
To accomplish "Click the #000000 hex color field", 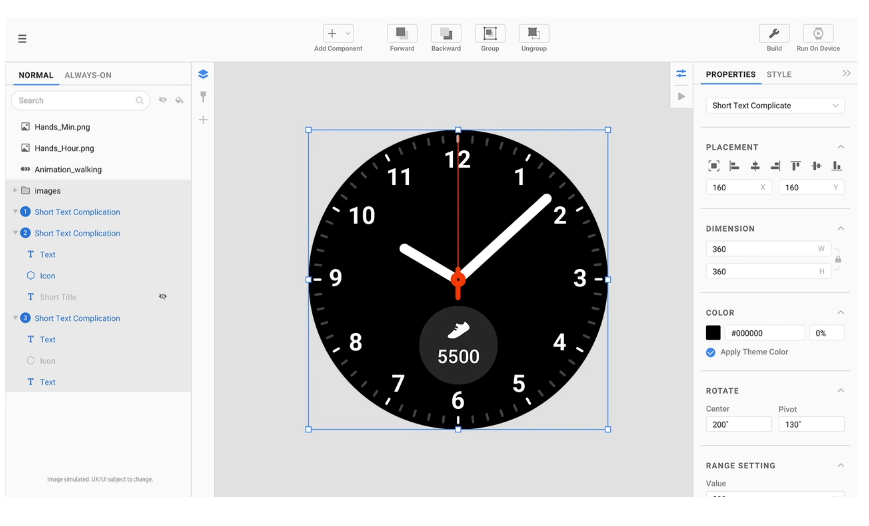I will pyautogui.click(x=765, y=333).
